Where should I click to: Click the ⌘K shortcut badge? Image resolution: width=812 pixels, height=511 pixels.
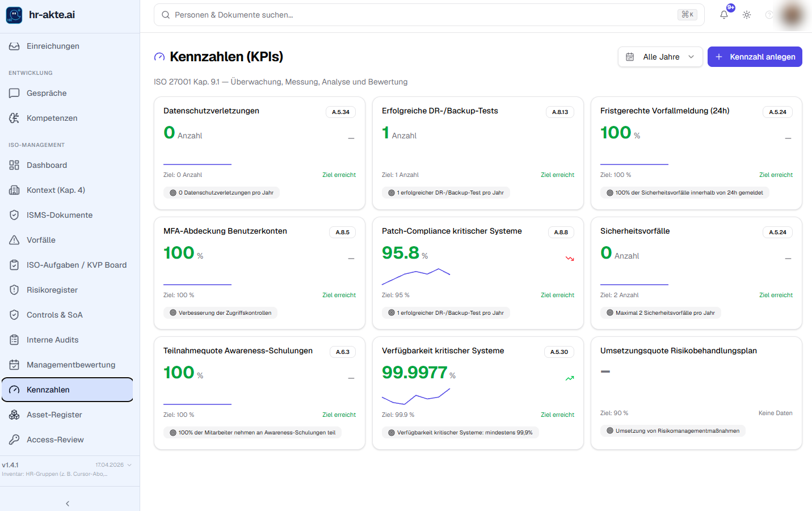tap(687, 15)
